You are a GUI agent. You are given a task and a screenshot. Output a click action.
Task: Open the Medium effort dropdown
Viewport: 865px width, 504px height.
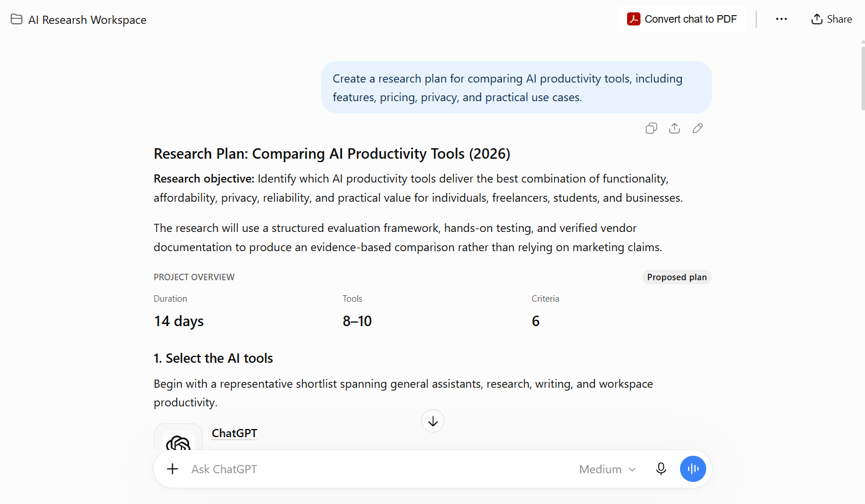click(607, 469)
